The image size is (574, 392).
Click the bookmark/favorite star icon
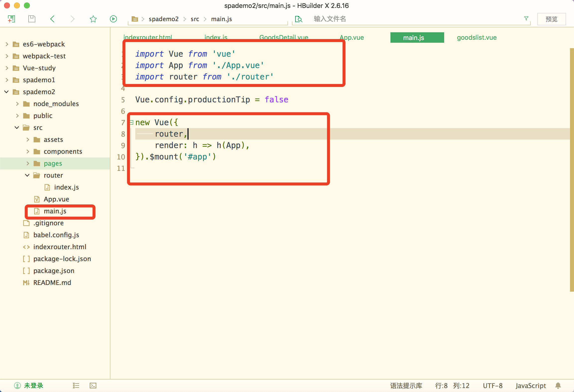point(93,19)
